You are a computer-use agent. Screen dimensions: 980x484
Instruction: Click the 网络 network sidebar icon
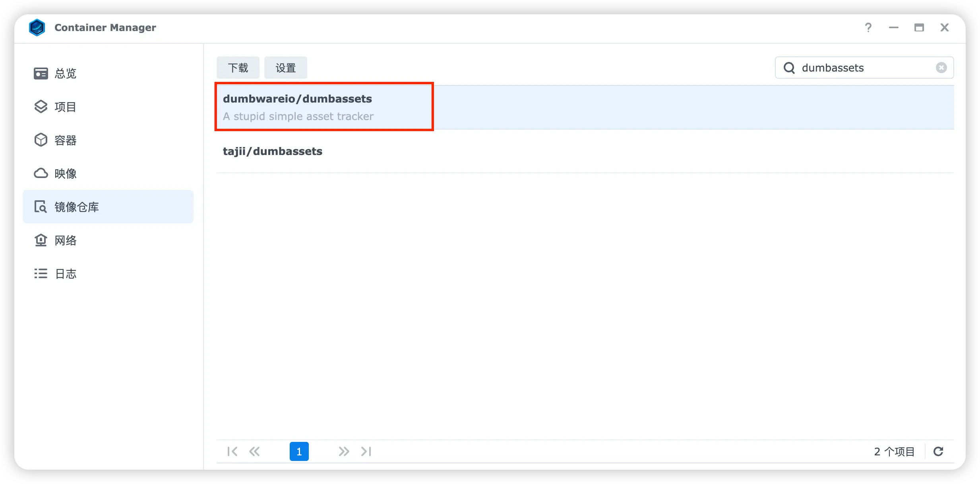click(41, 240)
